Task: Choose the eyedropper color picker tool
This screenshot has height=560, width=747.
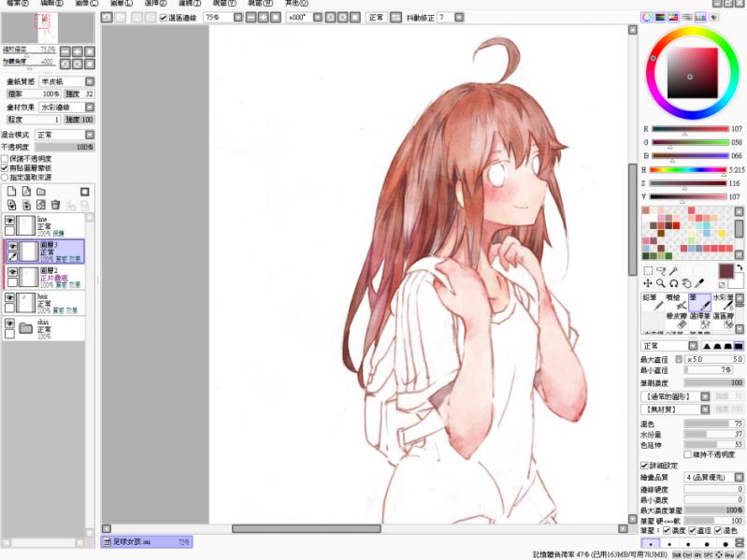Action: (x=699, y=283)
